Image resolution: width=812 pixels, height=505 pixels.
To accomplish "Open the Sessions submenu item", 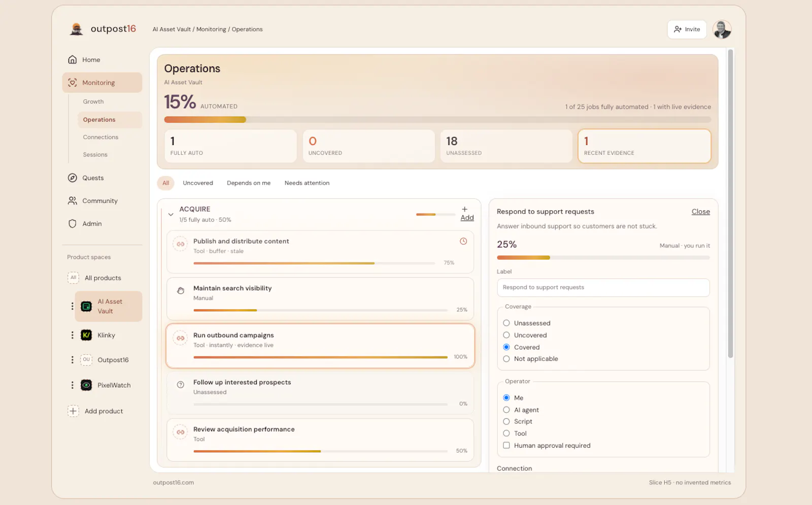I will tap(95, 155).
